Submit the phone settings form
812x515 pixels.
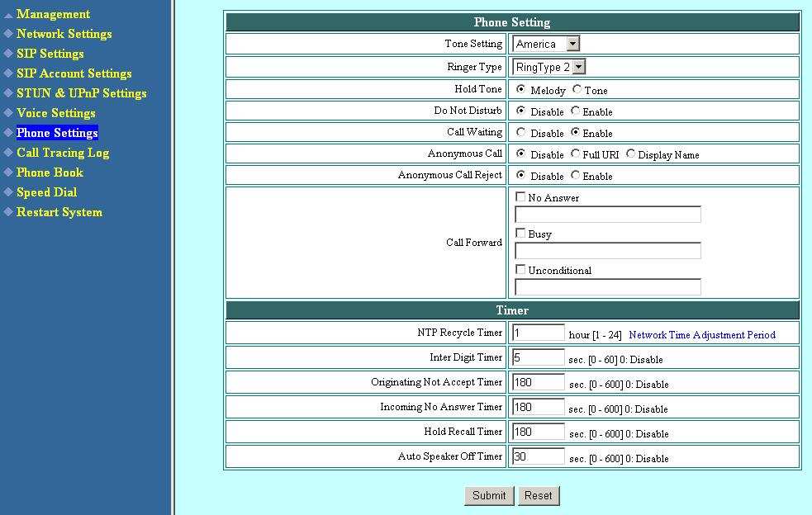[489, 496]
